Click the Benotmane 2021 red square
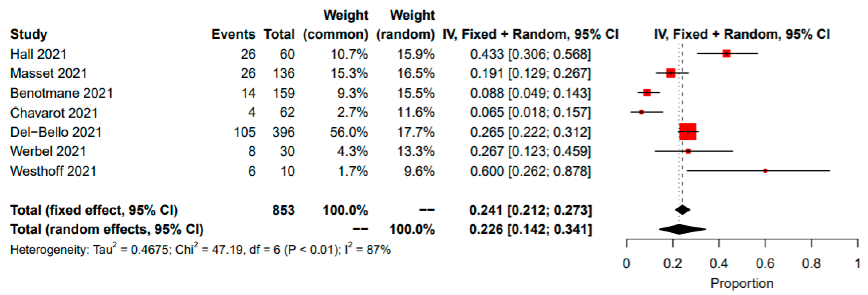 [x=647, y=92]
